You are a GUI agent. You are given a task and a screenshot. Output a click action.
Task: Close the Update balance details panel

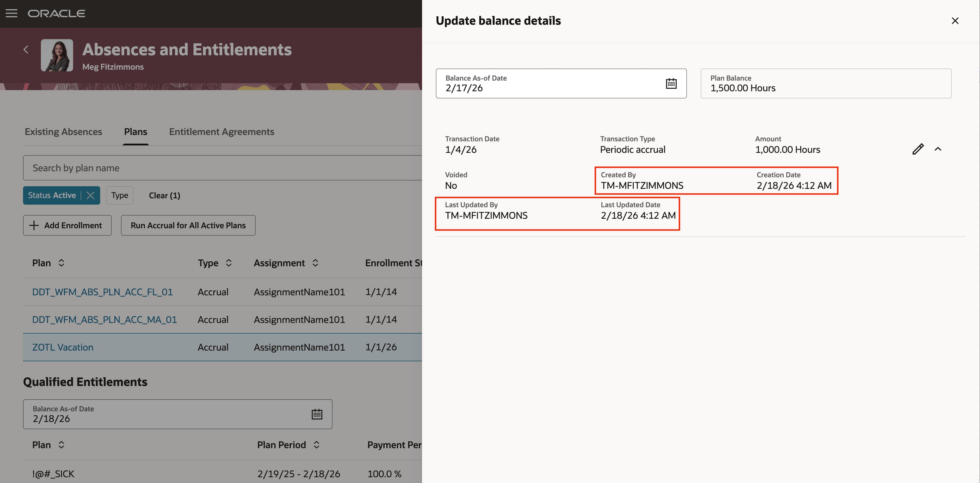(955, 20)
